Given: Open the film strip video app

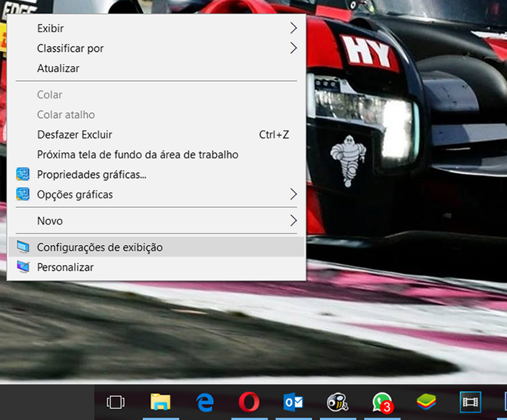Looking at the screenshot, I should (470, 402).
